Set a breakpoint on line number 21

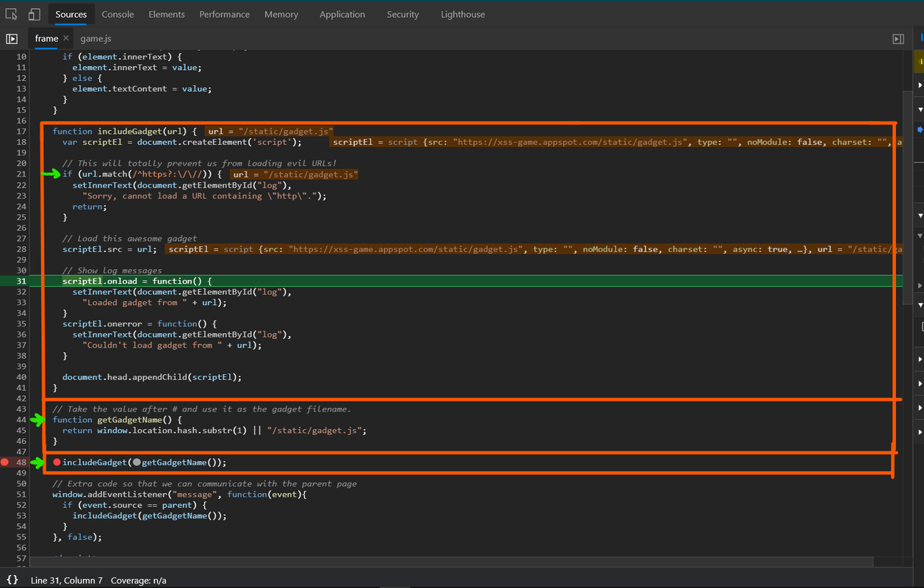pos(21,174)
